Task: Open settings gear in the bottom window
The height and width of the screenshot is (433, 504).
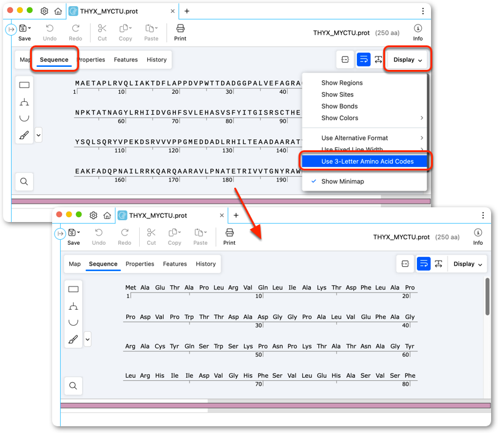Action: coord(94,215)
